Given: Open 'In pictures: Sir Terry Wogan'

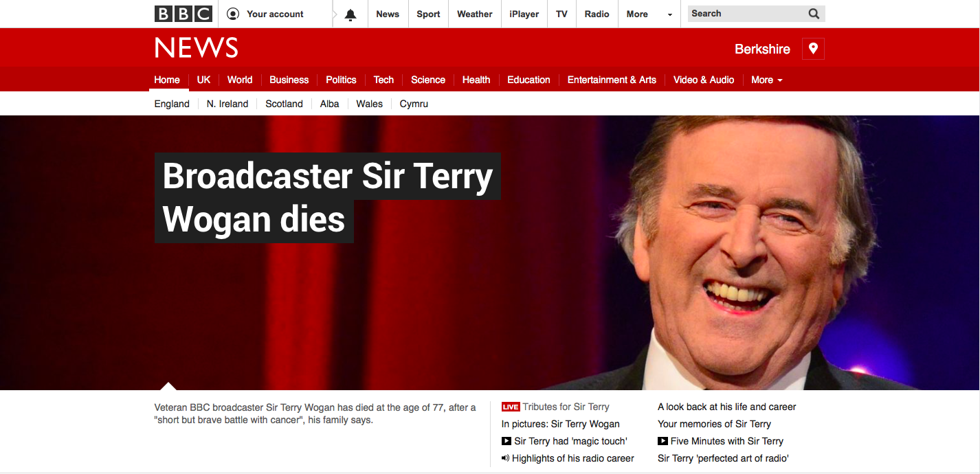Looking at the screenshot, I should [561, 424].
